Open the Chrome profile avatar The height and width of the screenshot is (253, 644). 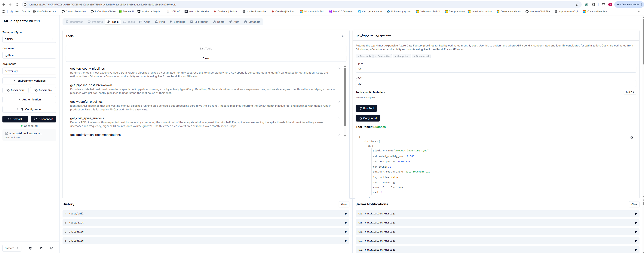[610, 5]
